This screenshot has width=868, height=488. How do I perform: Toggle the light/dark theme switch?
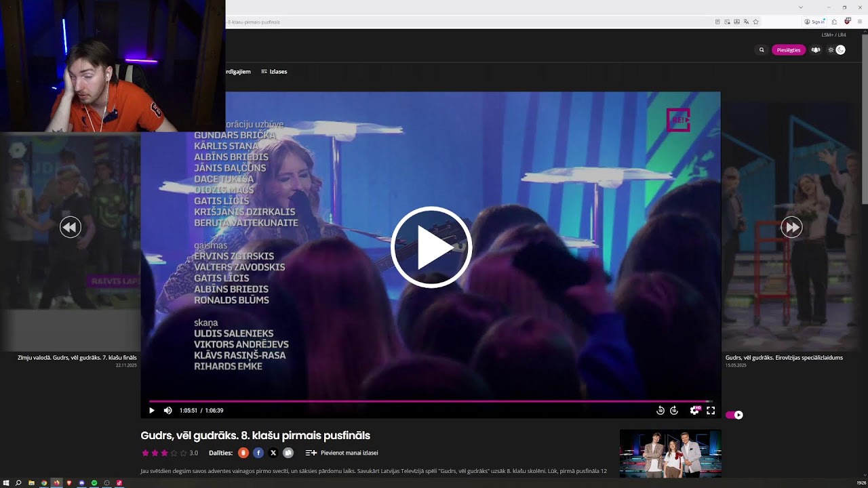[836, 49]
